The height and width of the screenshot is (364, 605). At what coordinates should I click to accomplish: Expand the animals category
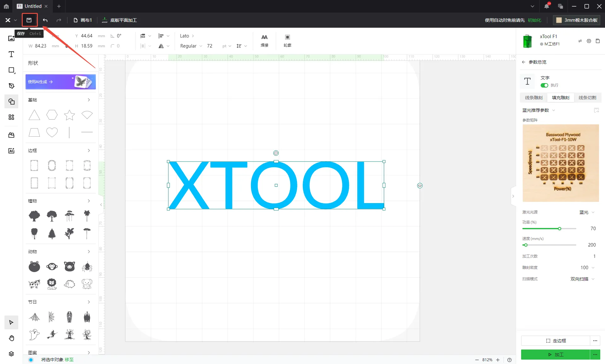[89, 252]
